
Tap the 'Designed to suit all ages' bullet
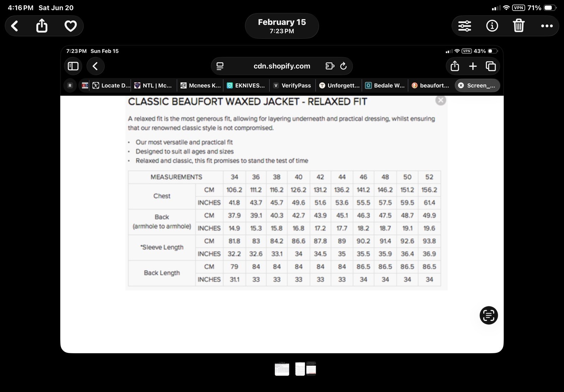click(x=184, y=151)
